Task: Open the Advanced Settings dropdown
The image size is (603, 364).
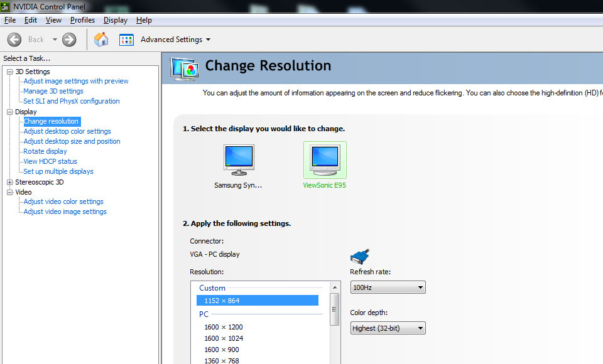Action: coord(175,40)
